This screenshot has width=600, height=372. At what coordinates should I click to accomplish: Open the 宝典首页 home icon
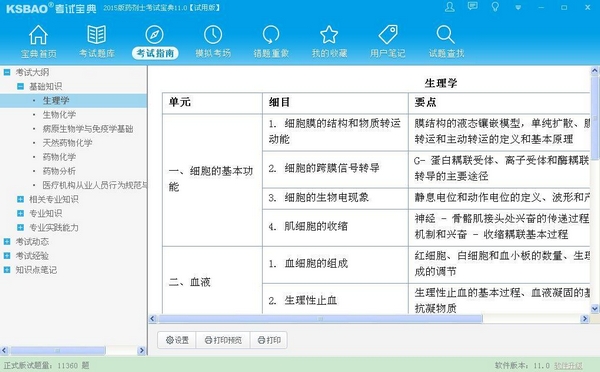[x=39, y=35]
